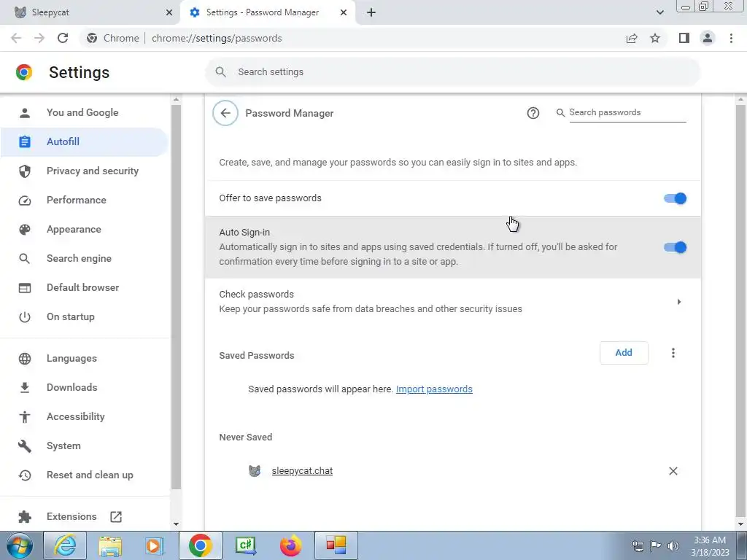Expand Check passwords arrow
This screenshot has width=747, height=560.
[x=679, y=302]
